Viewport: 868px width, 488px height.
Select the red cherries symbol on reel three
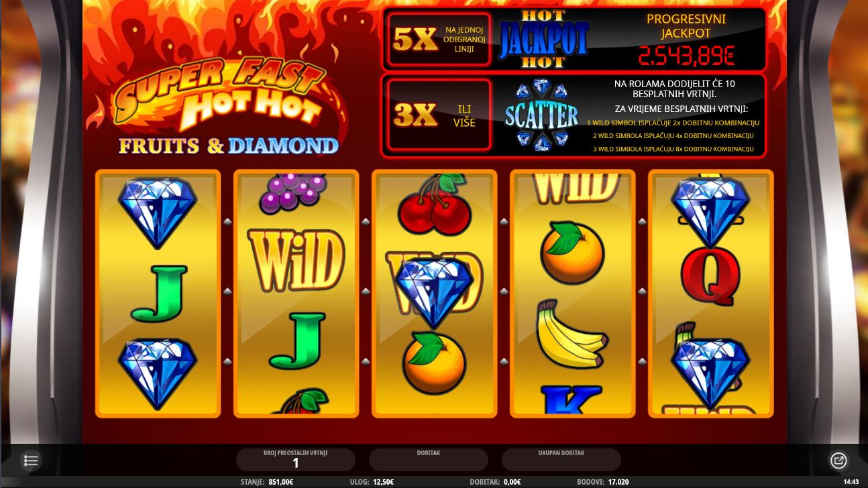[435, 203]
